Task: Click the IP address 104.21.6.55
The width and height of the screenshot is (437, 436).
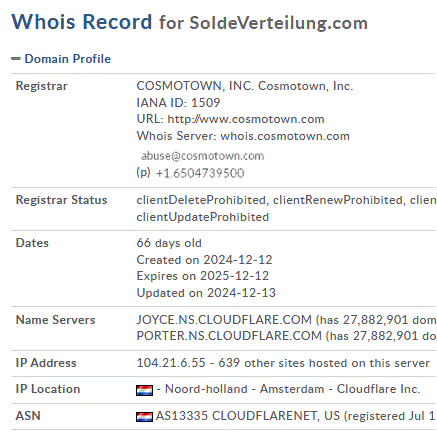Action: point(171,363)
